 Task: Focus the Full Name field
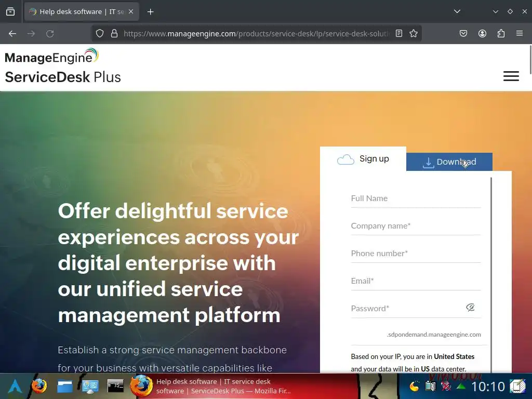point(416,198)
